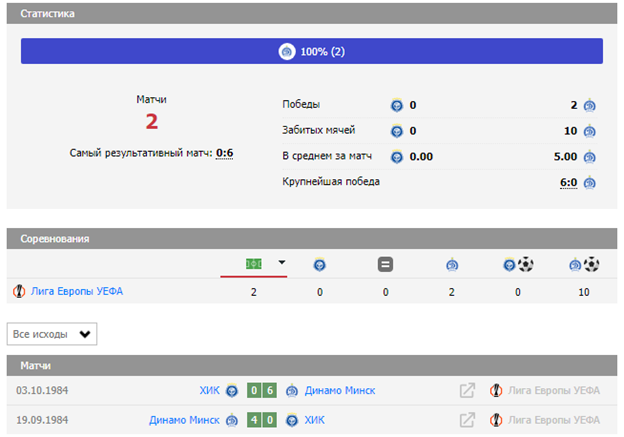Open ХИК team link in 03.10.1984 match
624x437 pixels.
tap(209, 391)
